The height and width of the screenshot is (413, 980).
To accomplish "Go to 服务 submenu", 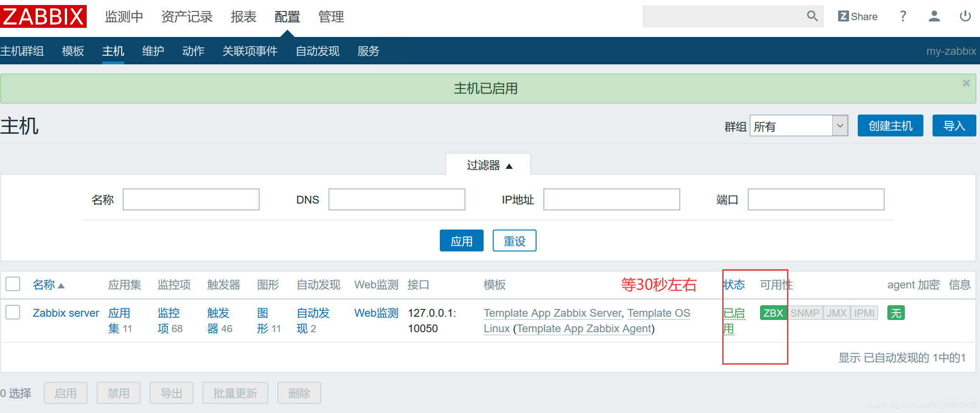I will [x=369, y=51].
